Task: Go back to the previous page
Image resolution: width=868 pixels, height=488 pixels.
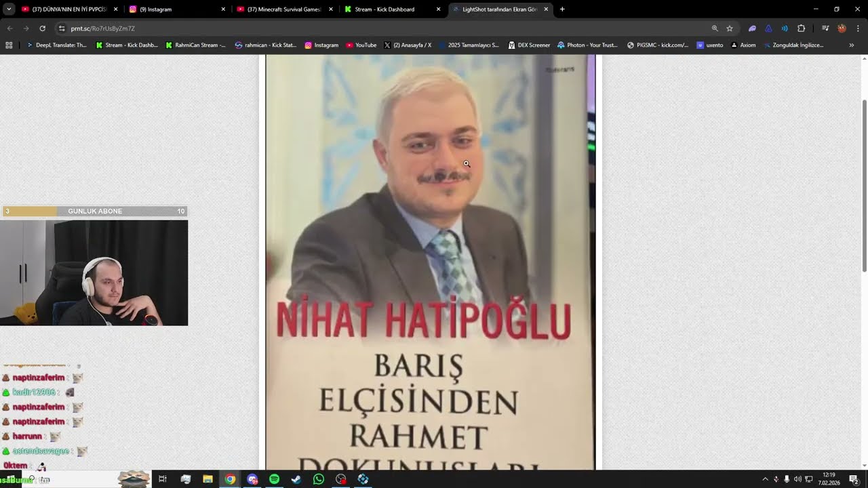Action: point(9,28)
